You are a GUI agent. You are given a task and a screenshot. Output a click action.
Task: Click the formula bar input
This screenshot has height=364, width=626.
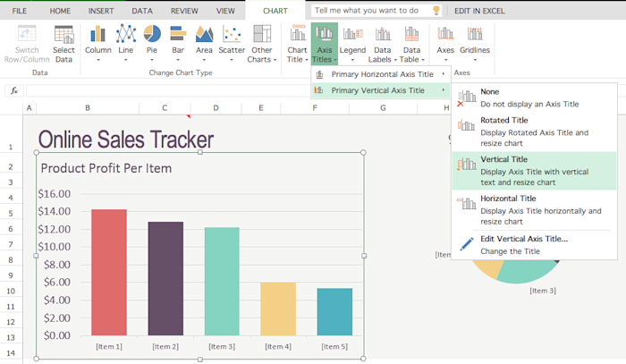[x=168, y=90]
